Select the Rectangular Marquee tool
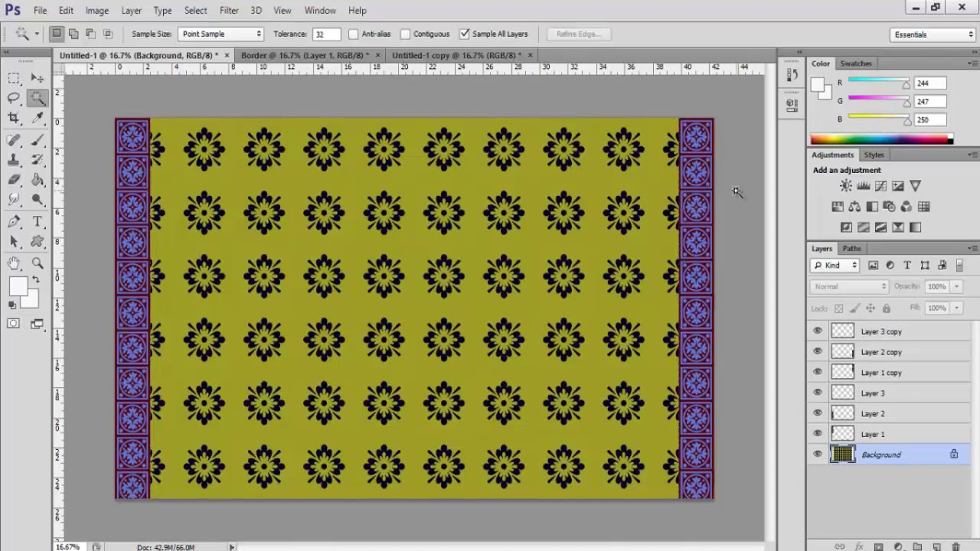The width and height of the screenshot is (980, 551). coord(14,78)
